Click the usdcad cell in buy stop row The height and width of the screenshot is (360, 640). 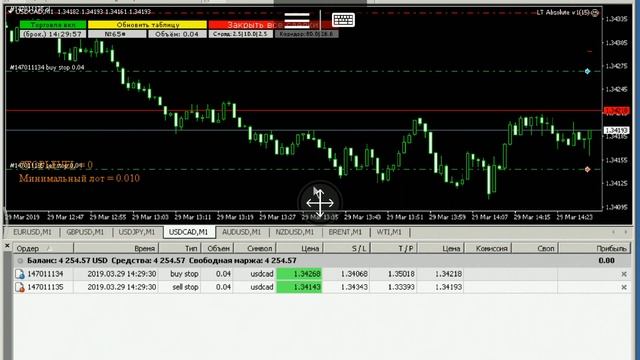point(262,274)
